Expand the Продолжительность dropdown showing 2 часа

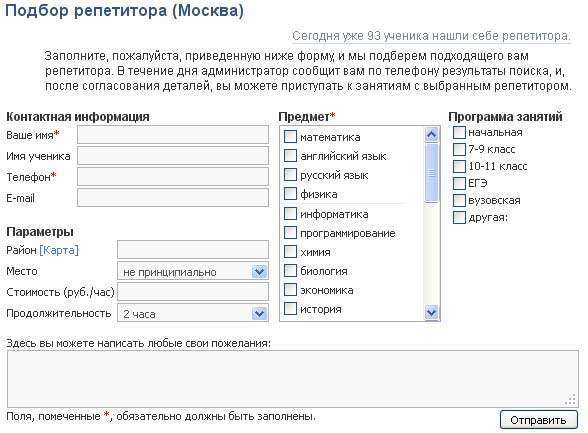[x=193, y=313]
